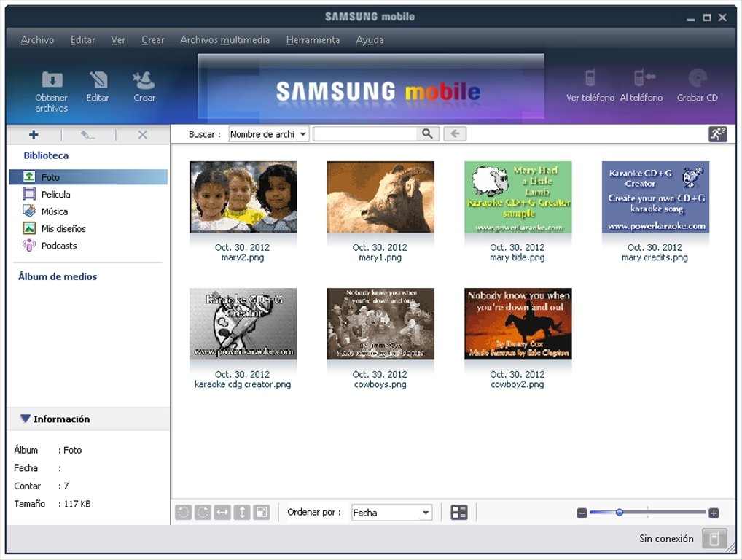Click the resize image icon
Viewport: 742px width, 560px height.
coord(261,512)
